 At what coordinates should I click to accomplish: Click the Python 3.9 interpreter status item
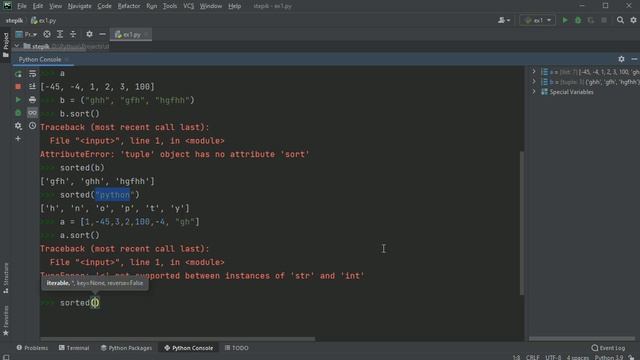[609, 358]
